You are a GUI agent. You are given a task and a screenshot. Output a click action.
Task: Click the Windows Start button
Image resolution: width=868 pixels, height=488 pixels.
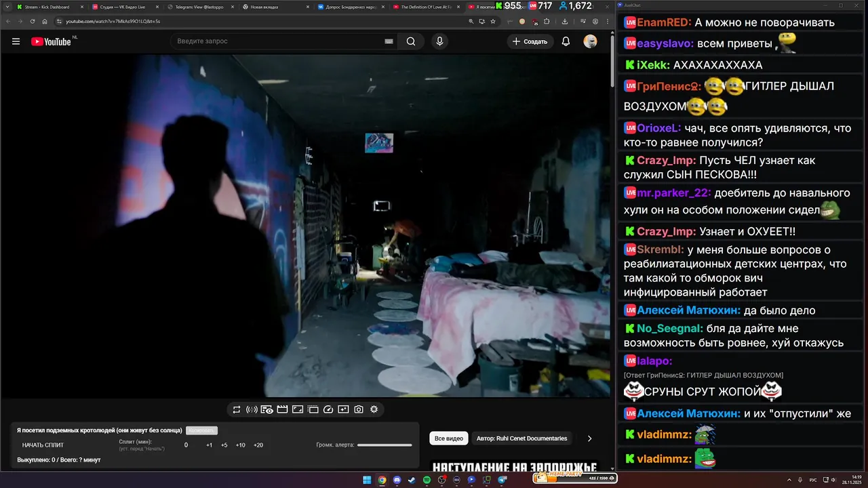pos(367,480)
